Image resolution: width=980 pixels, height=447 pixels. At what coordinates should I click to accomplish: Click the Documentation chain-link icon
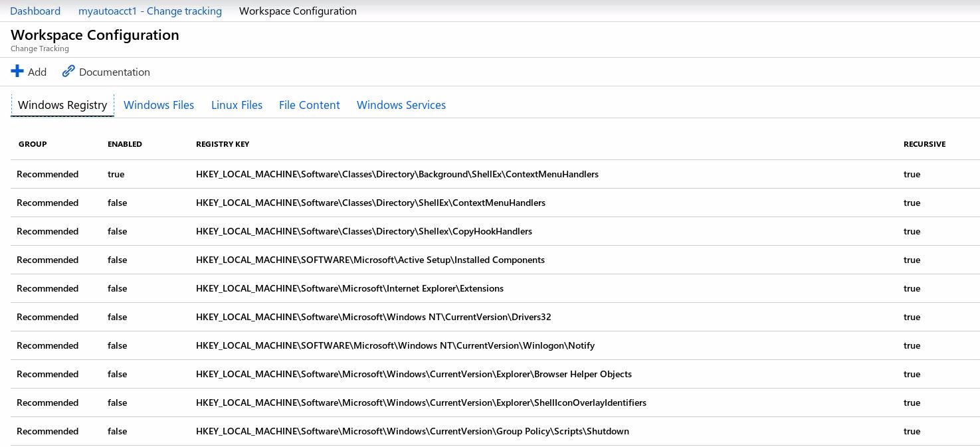click(x=68, y=71)
